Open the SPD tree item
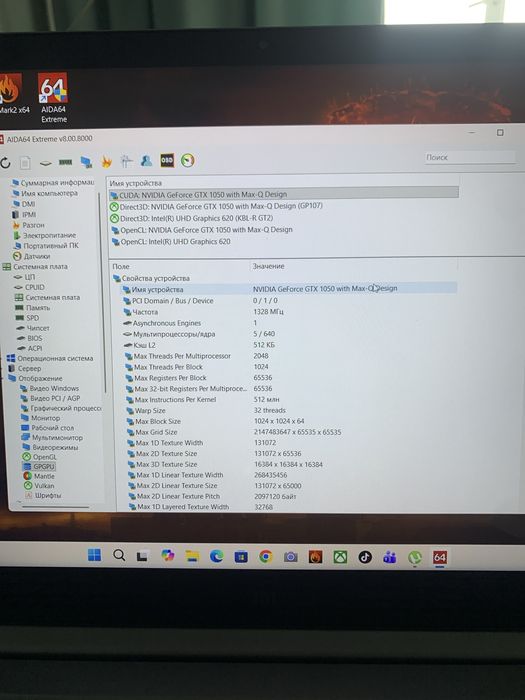The height and width of the screenshot is (700, 525). [x=27, y=318]
